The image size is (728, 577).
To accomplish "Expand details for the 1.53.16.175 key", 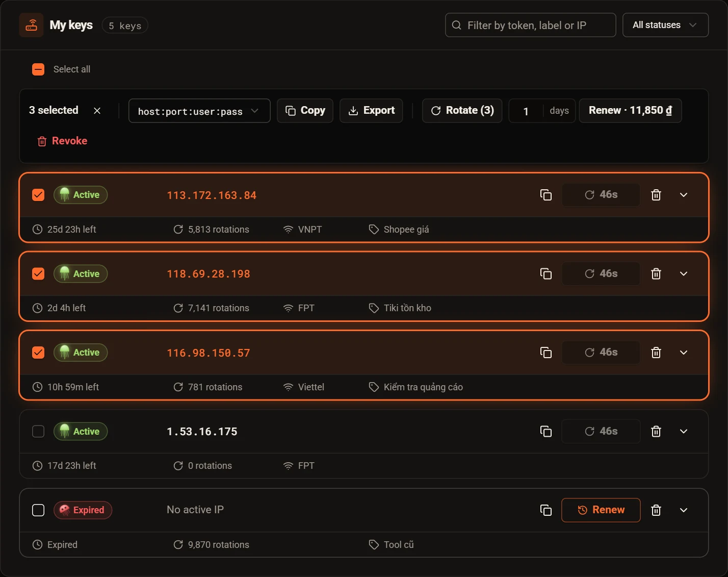I will pos(684,432).
